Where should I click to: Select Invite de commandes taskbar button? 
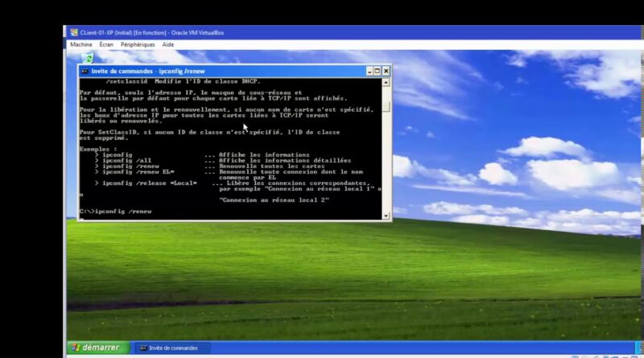pos(172,348)
